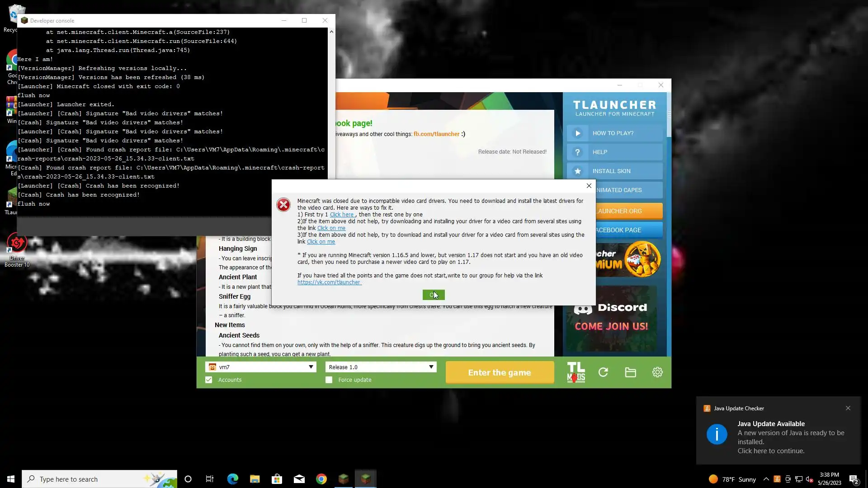Click the refresh icon in launcher
Viewport: 868px width, 488px height.
(603, 372)
